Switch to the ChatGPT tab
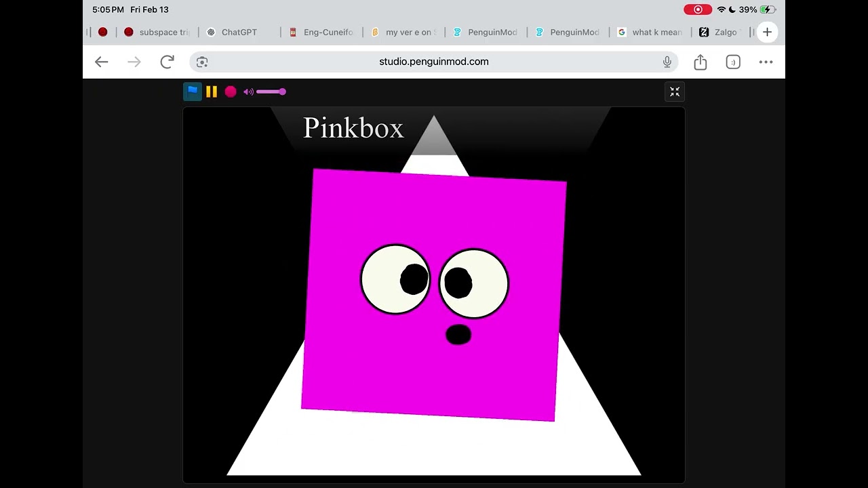This screenshot has width=868, height=488. coord(239,32)
